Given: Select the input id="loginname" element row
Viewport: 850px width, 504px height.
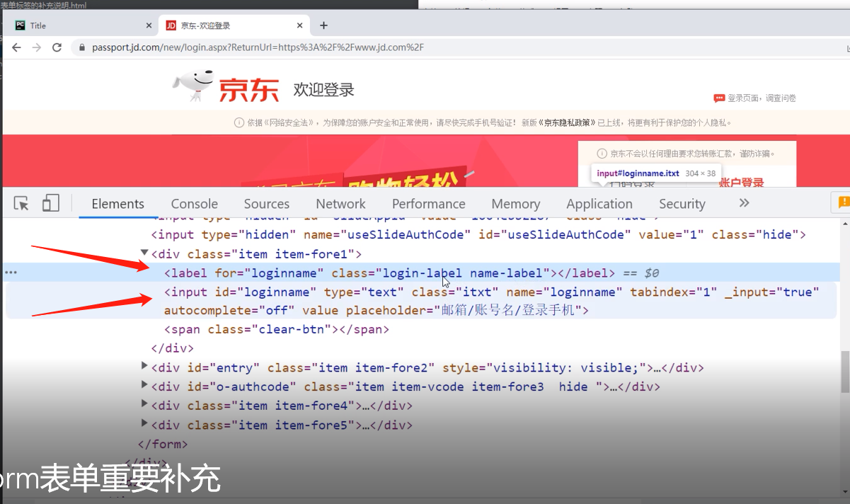Looking at the screenshot, I should [x=421, y=301].
